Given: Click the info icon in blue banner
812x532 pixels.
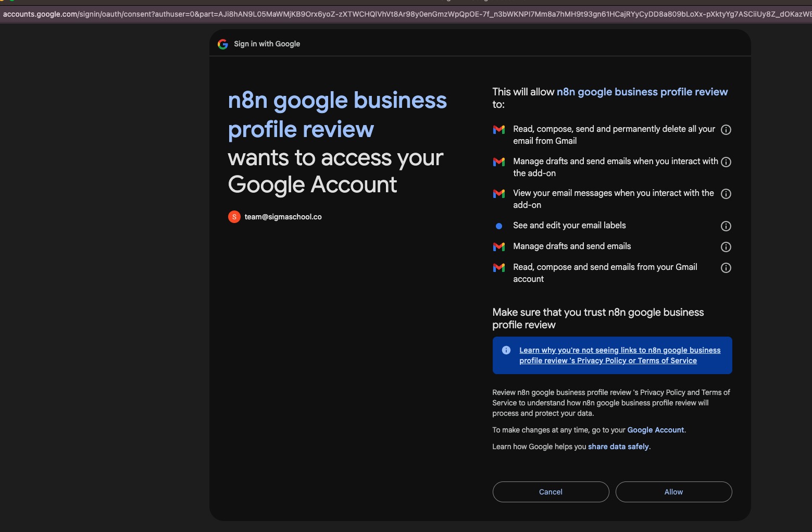Looking at the screenshot, I should click(506, 350).
